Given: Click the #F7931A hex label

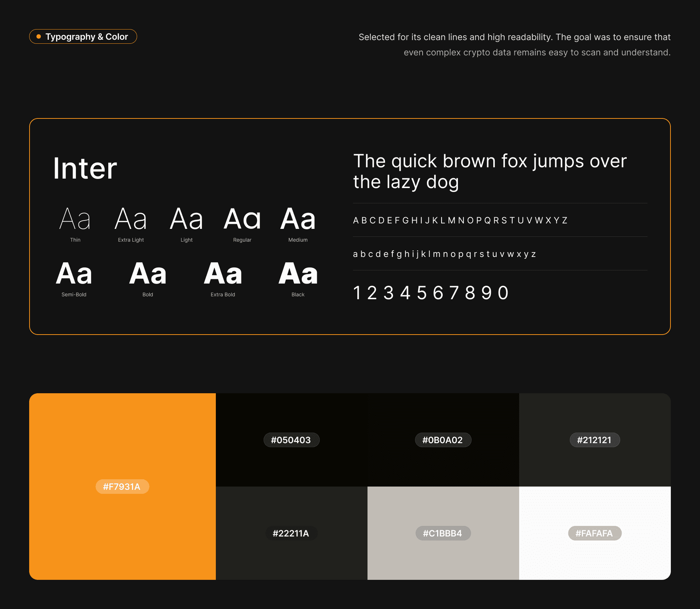Looking at the screenshot, I should click(x=122, y=487).
